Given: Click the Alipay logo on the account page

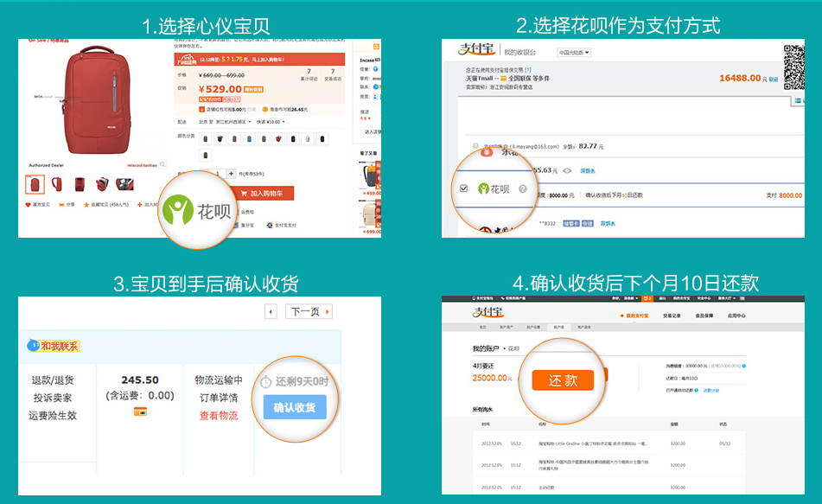Looking at the screenshot, I should pyautogui.click(x=488, y=313).
